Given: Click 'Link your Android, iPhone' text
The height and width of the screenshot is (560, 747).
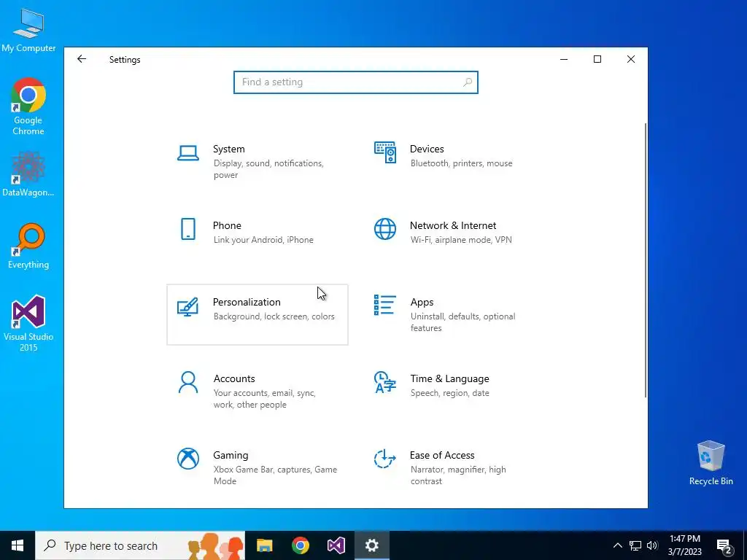Looking at the screenshot, I should pyautogui.click(x=263, y=239).
